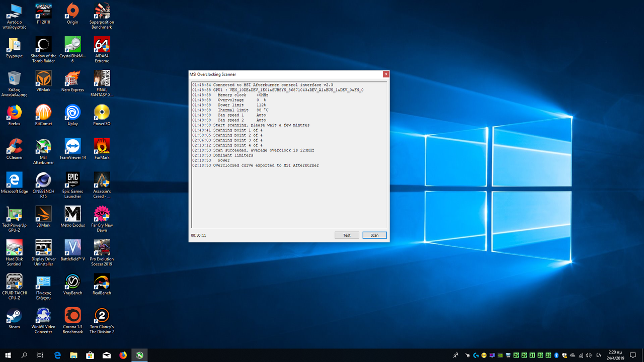Select the Microsoft Edge desktop shortcut
Viewport: 644px width, 362px height.
click(14, 183)
